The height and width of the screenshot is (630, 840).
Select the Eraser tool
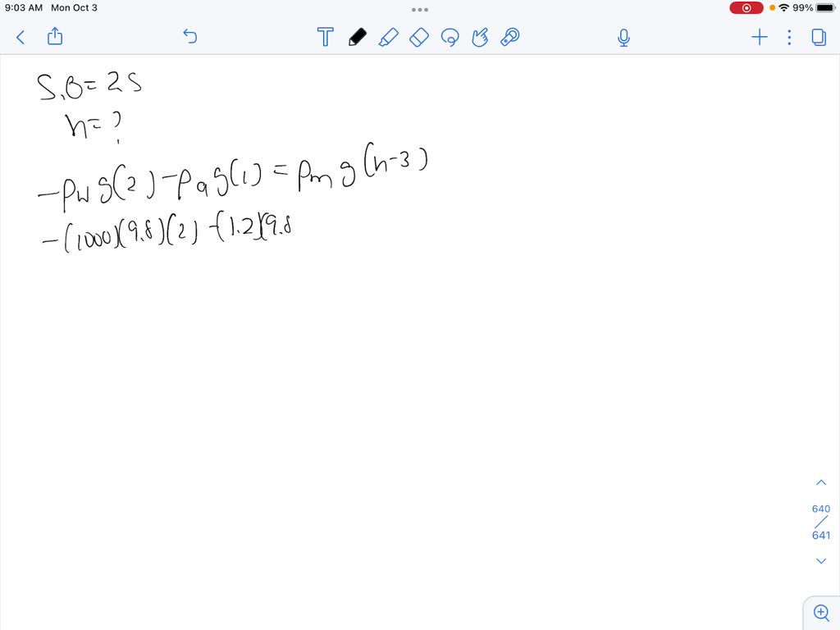[x=419, y=37]
